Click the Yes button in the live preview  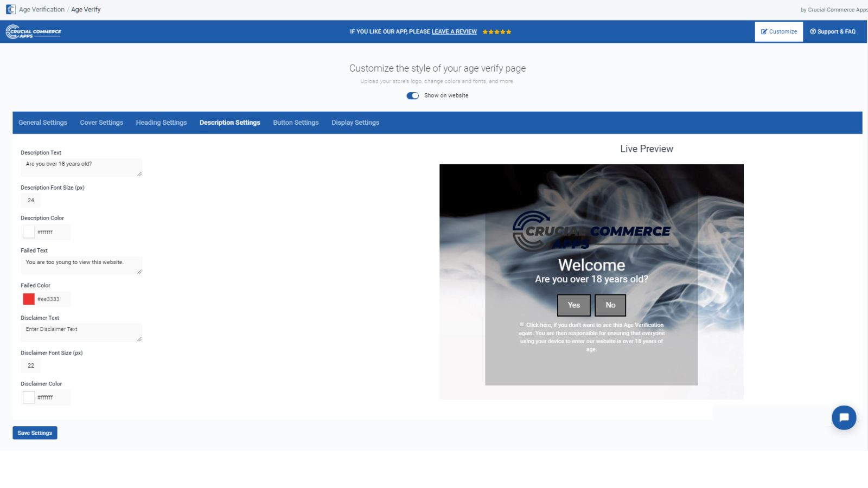coord(573,305)
